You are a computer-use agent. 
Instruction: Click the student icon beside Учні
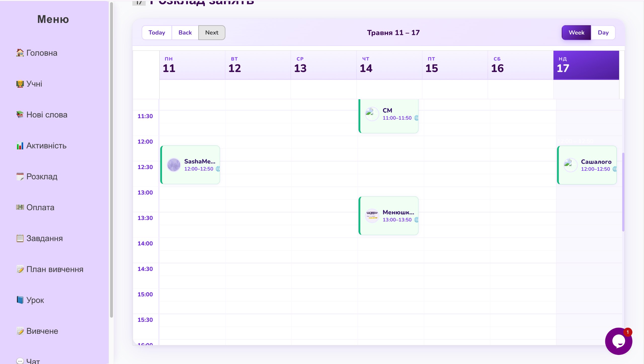tap(20, 84)
